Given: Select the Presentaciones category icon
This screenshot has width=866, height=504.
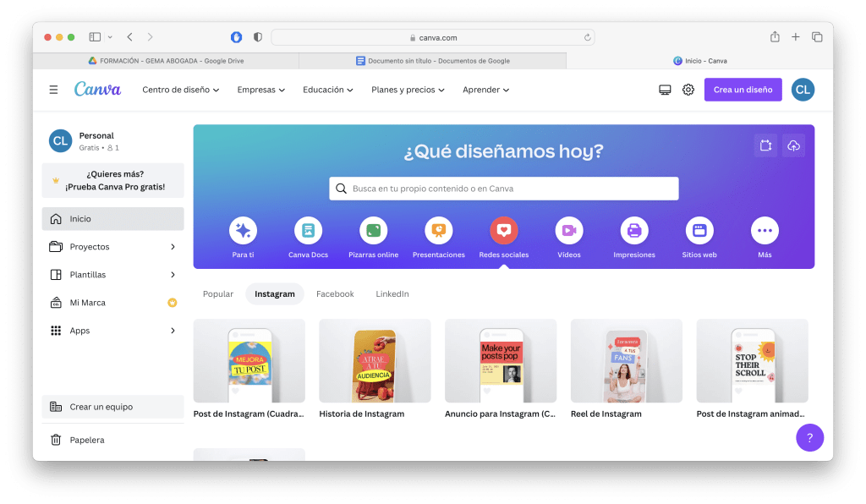Looking at the screenshot, I should point(439,231).
